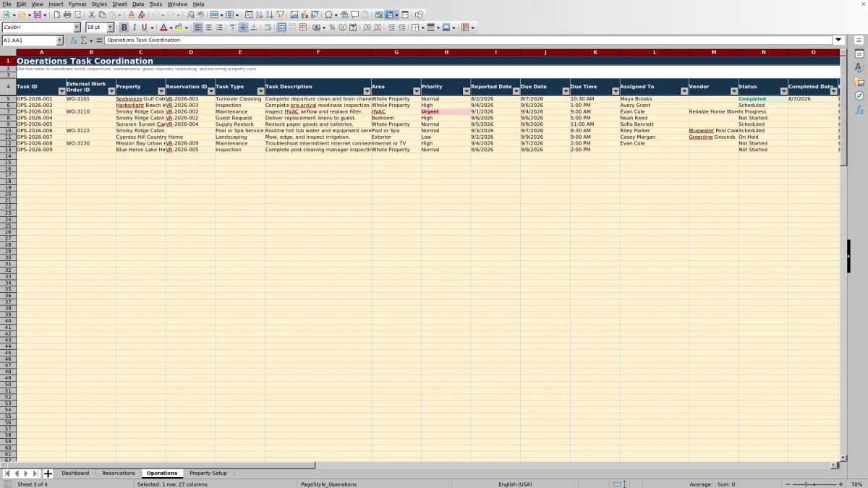Viewport: 868px width, 488px height.
Task: Open the sidebar Functions fx icon
Action: pos(859,110)
